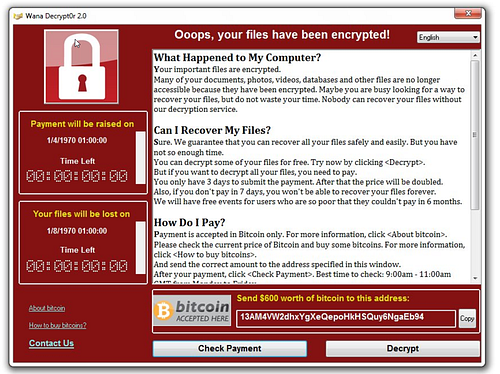Click the message pane scrollbar thumb
This screenshot has width=500, height=374.
(x=475, y=135)
